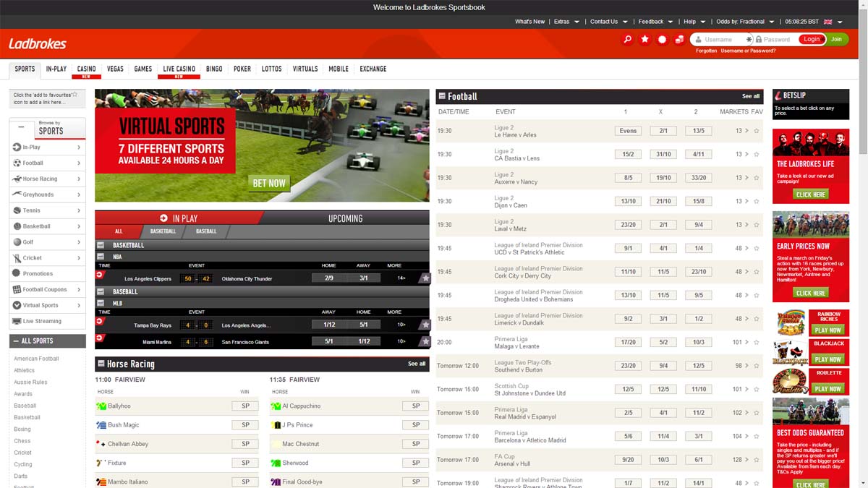
Task: Click the Cricket wicket icon in sidebar
Action: 17,258
